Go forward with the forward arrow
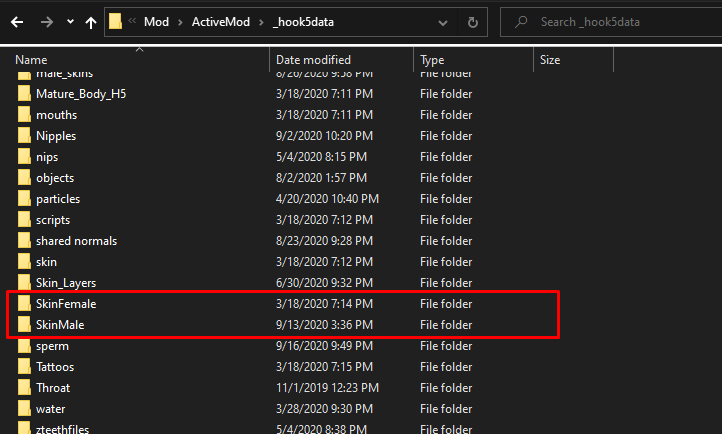 pyautogui.click(x=47, y=22)
